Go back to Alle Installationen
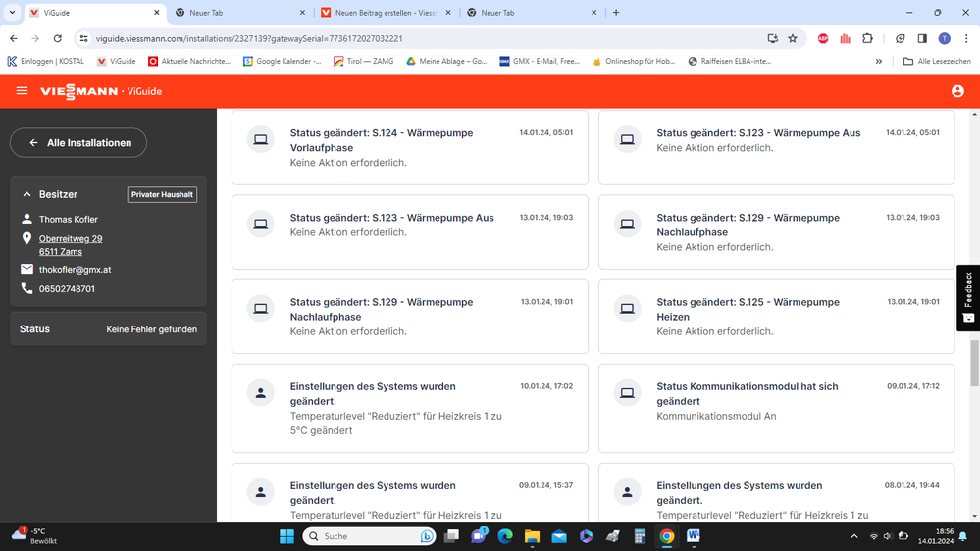Viewport: 980px width, 551px height. 78,143
